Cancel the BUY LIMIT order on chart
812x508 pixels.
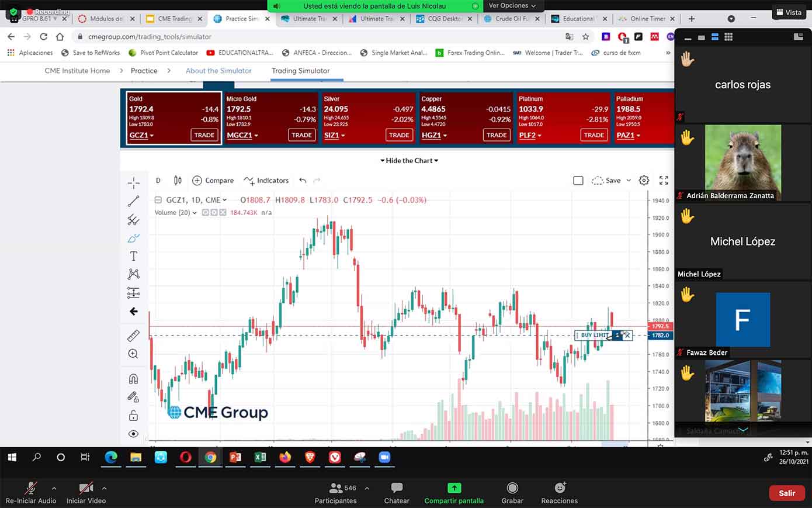627,336
